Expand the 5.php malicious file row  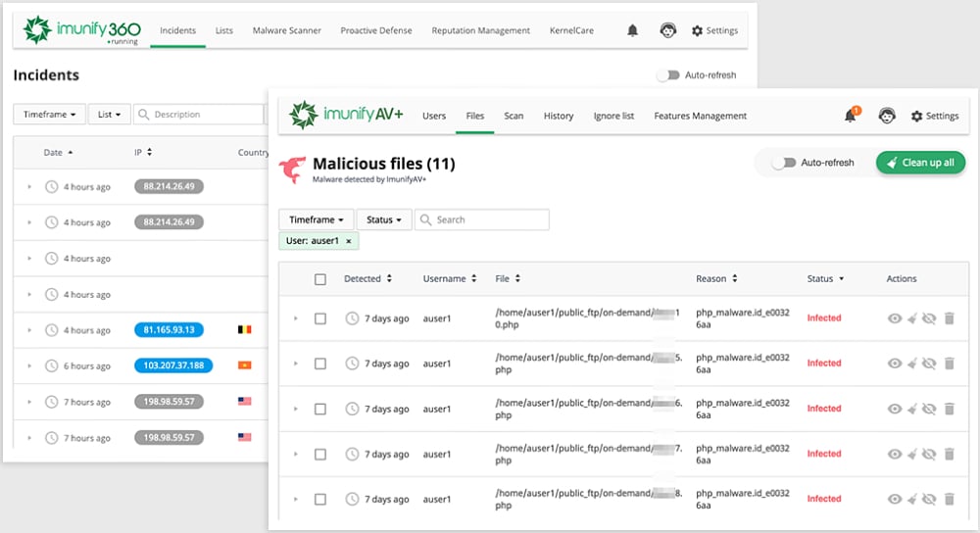point(296,363)
